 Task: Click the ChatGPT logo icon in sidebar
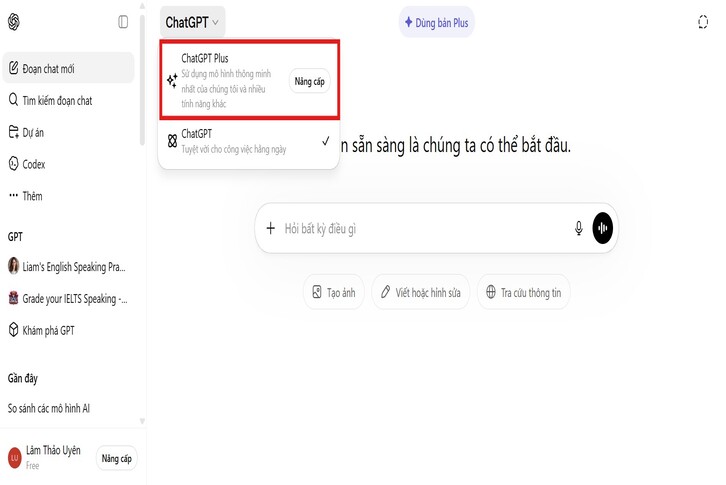pyautogui.click(x=14, y=22)
